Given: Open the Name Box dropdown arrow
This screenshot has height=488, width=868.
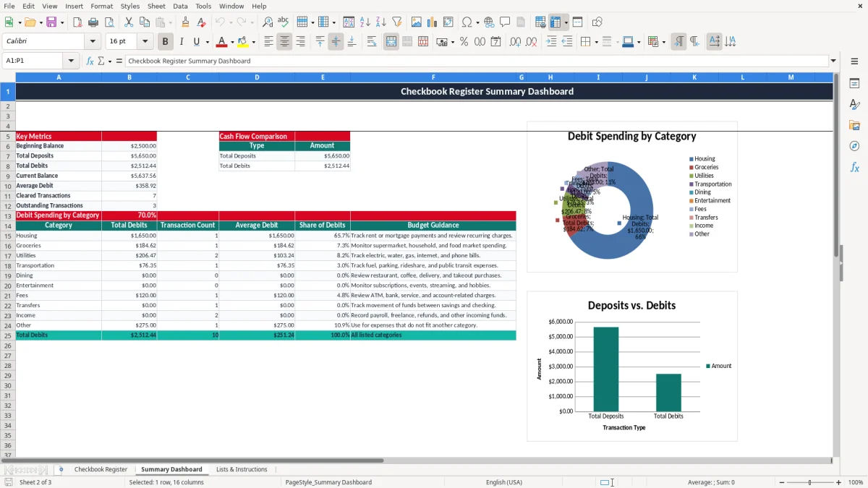Looking at the screenshot, I should (x=71, y=61).
